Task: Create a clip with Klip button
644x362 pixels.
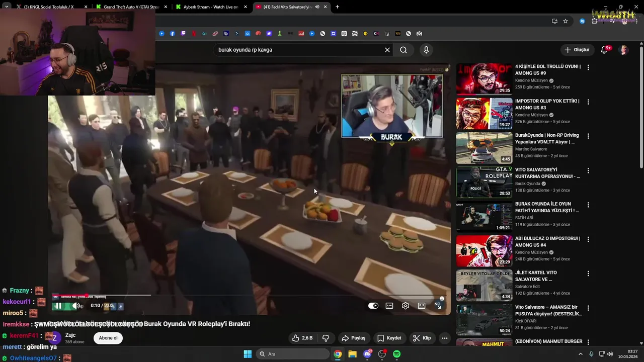Action: (x=422, y=338)
